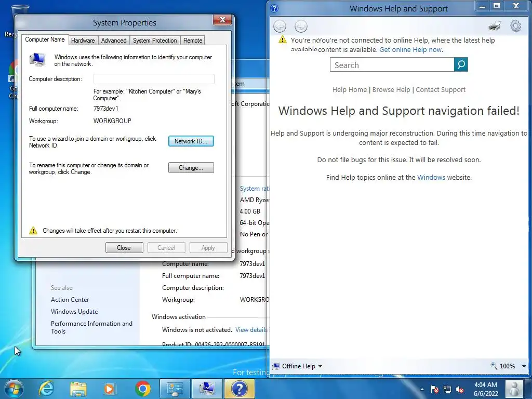Show hidden tray icons arrow
This screenshot has height=399, width=532.
[422, 389]
